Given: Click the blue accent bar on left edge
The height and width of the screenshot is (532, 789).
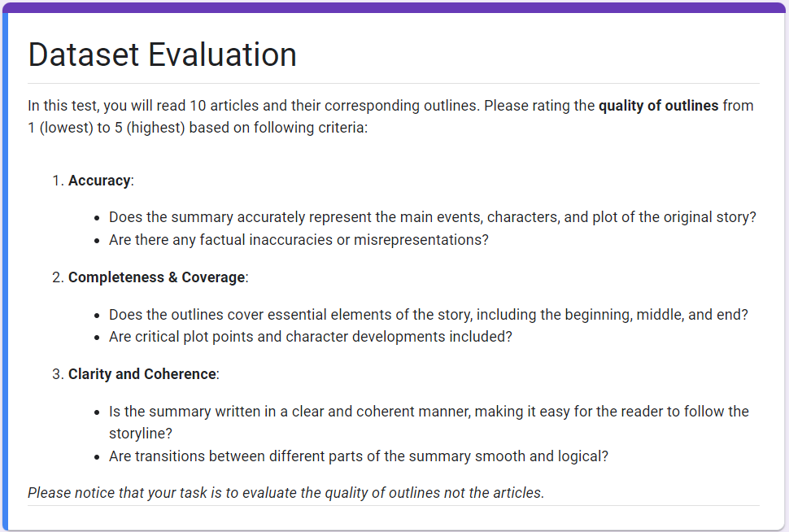Looking at the screenshot, I should pyautogui.click(x=4, y=268).
